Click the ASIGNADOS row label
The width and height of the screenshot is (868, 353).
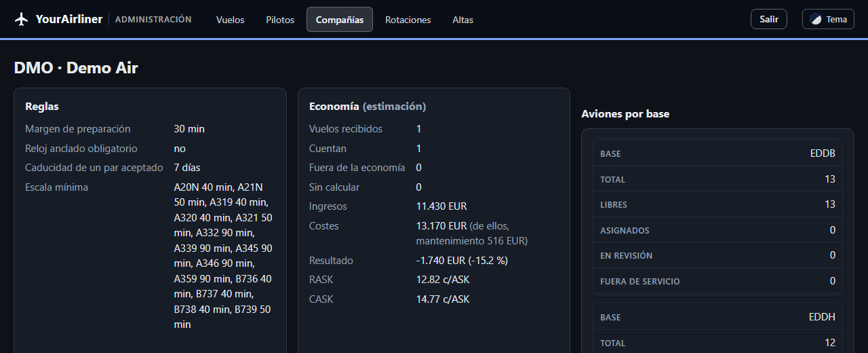click(x=625, y=231)
